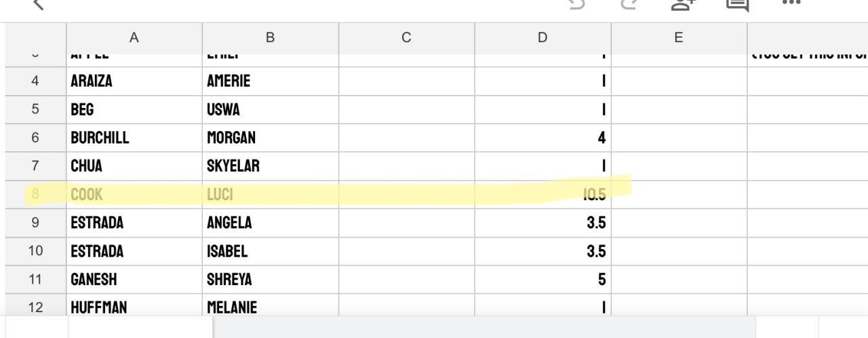Screen dimensions: 868x338
Task: Click the cell containing BURCHILL
Action: (x=134, y=138)
